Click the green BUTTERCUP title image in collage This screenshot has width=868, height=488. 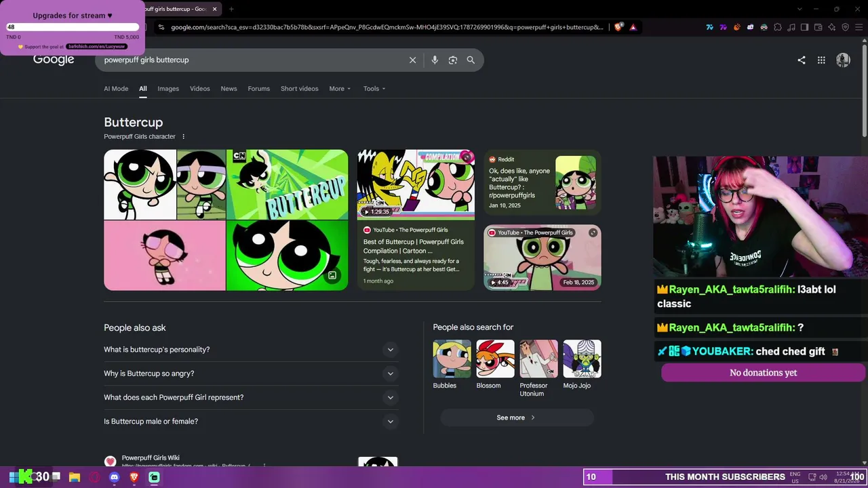[287, 184]
